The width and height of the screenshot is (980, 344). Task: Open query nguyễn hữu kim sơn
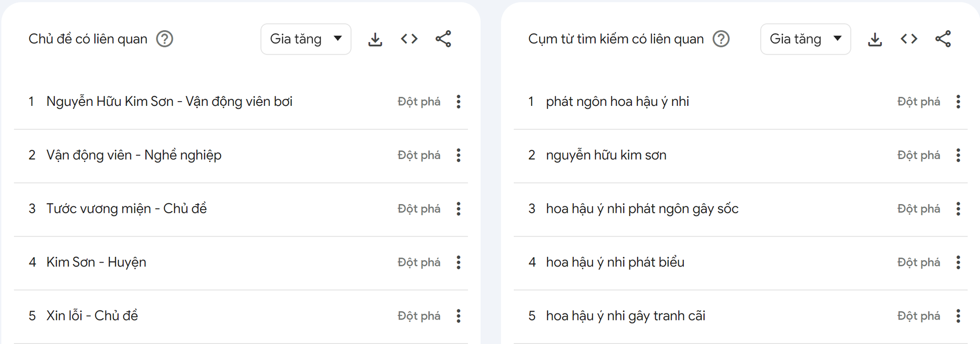coord(606,155)
